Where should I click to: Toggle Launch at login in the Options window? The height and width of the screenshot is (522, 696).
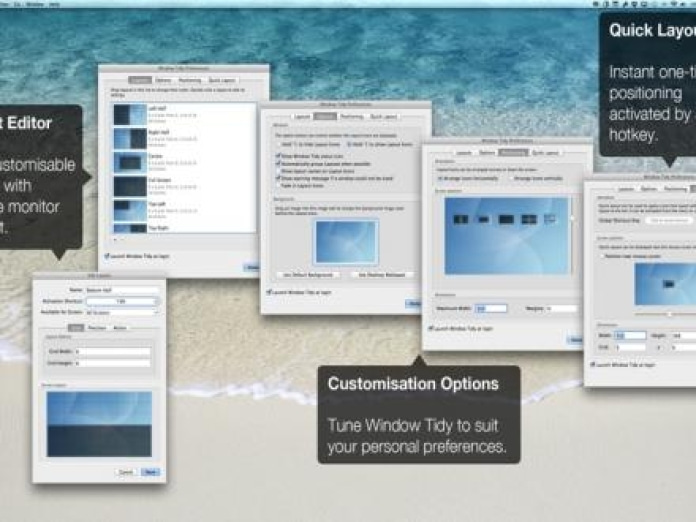point(269,292)
